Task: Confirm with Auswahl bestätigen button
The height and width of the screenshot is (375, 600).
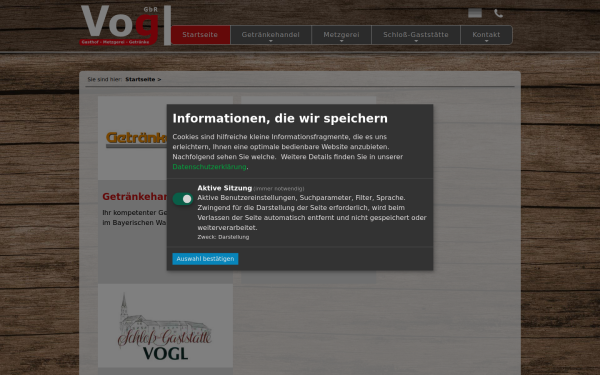Action: coord(205,259)
